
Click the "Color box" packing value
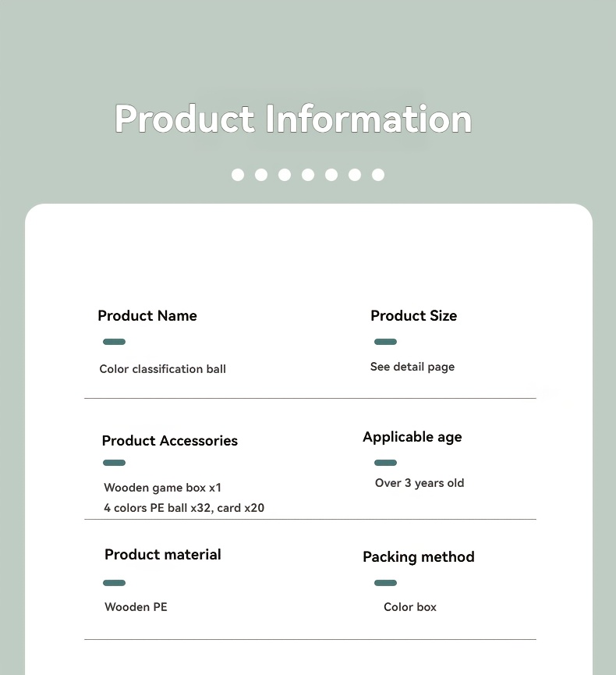click(x=410, y=607)
